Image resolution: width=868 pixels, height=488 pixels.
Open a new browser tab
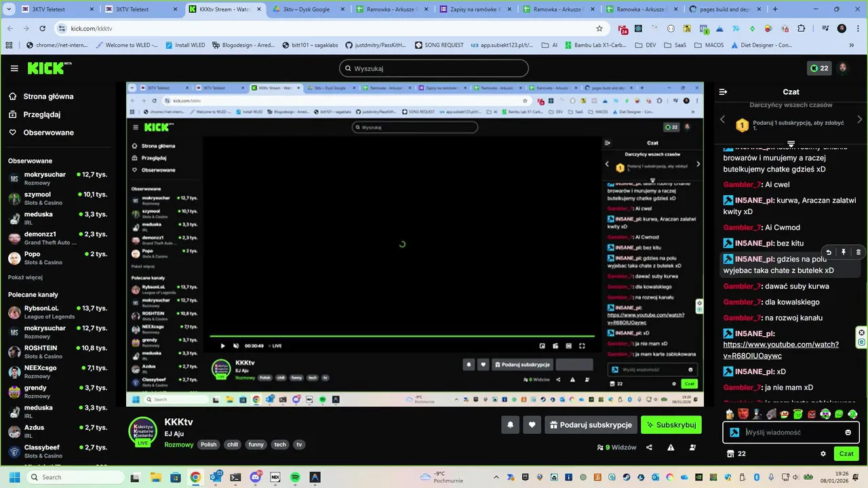tap(775, 9)
